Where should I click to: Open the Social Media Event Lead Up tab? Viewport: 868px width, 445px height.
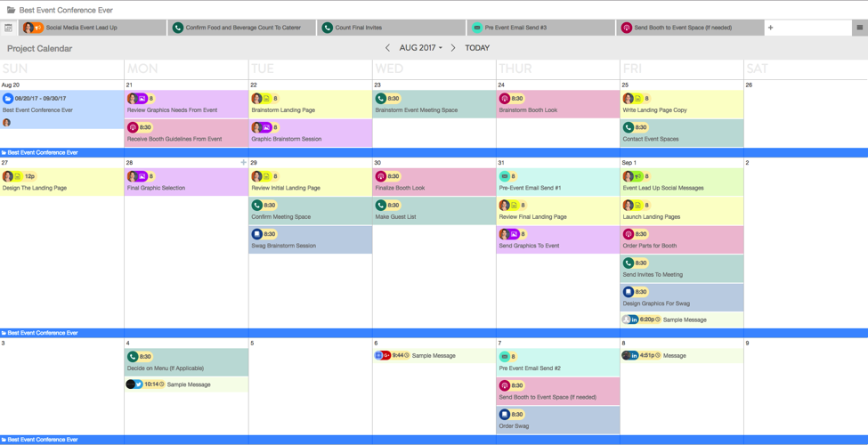[x=93, y=28]
